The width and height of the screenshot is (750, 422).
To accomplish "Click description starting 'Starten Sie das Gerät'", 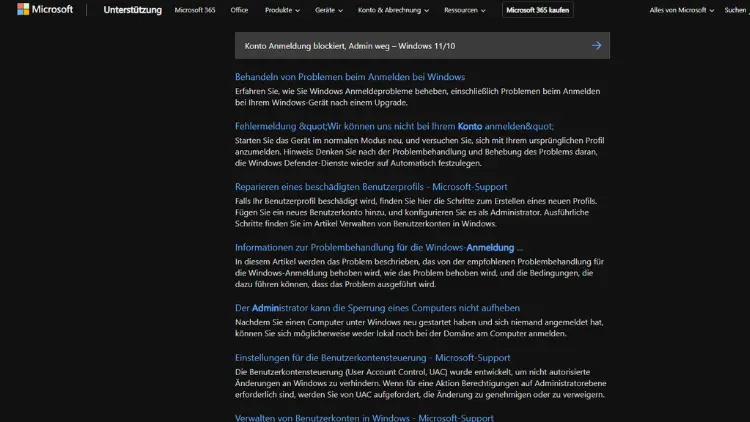I will 419,152.
